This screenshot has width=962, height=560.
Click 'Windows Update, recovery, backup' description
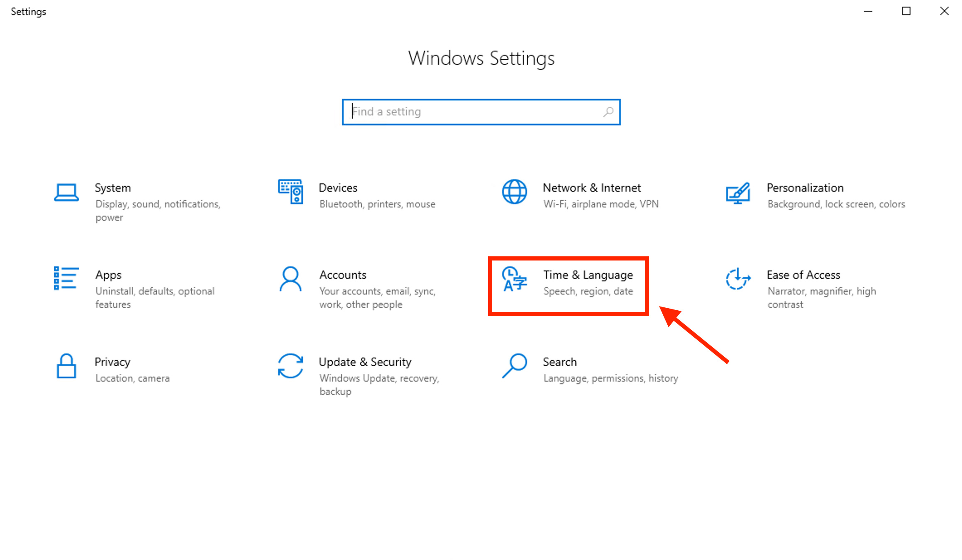pos(379,385)
